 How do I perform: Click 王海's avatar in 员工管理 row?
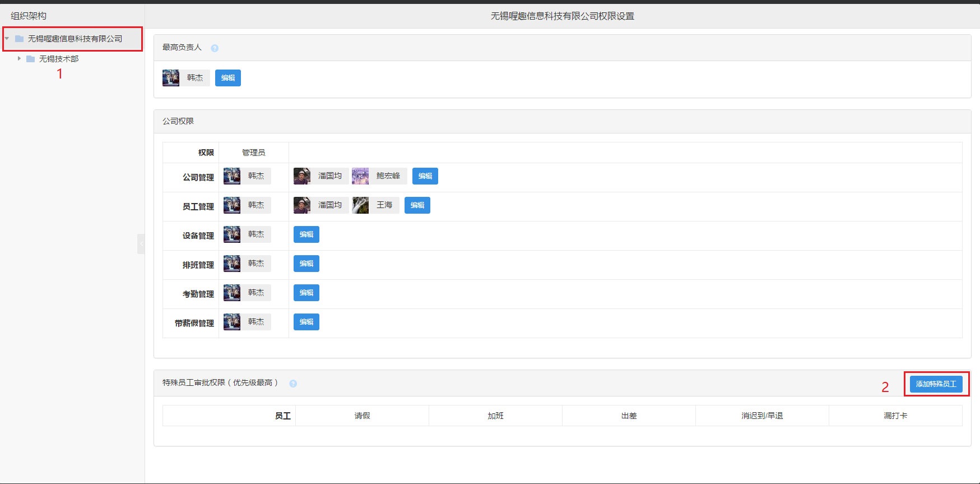tap(360, 205)
